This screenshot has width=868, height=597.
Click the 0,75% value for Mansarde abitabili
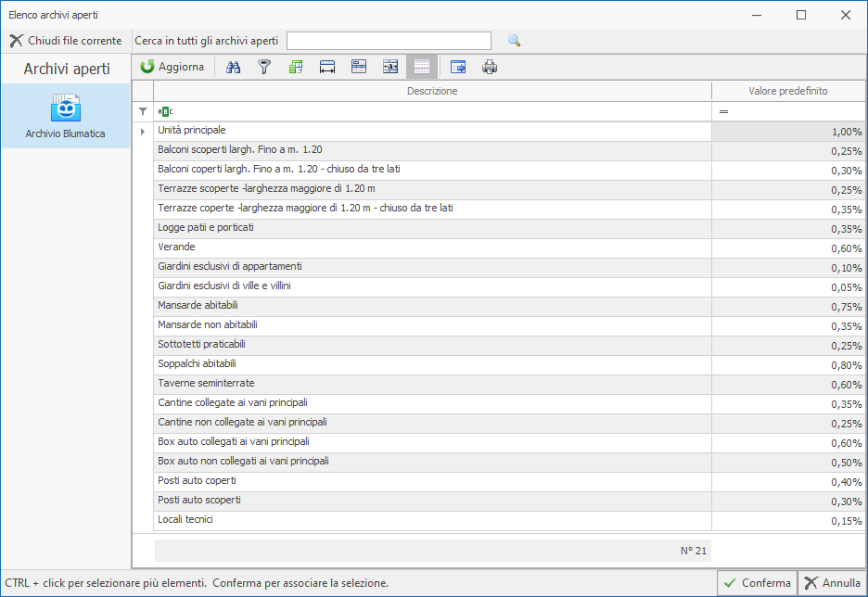[x=788, y=307]
